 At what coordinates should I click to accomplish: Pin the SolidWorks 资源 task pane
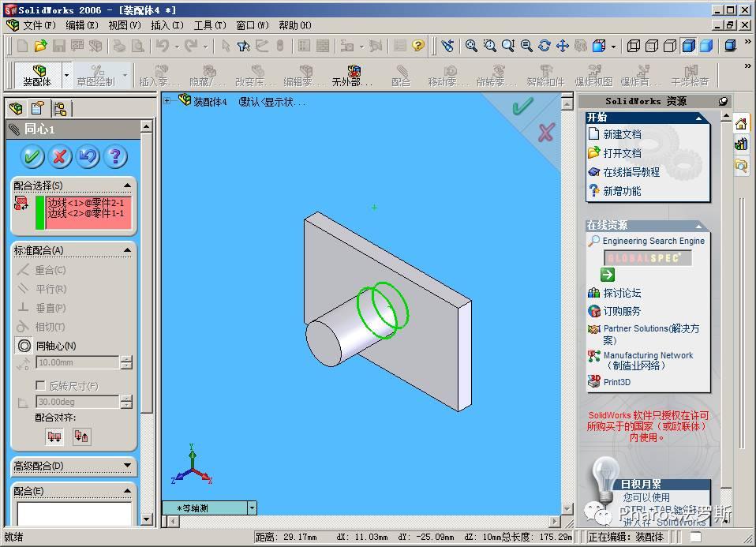pyautogui.click(x=723, y=101)
